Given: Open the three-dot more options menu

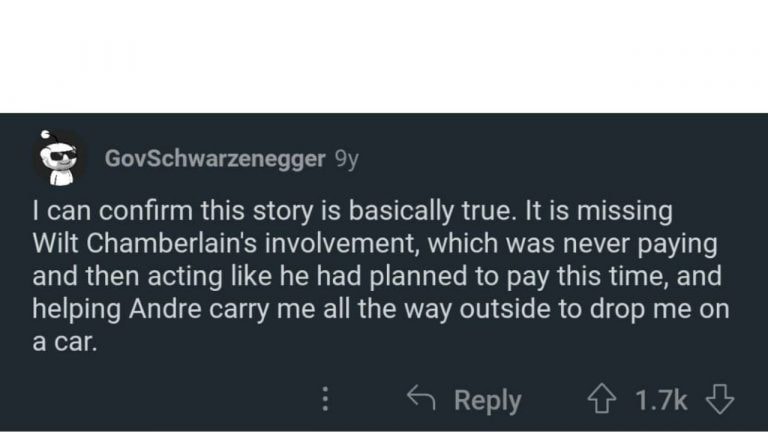Looking at the screenshot, I should [324, 400].
